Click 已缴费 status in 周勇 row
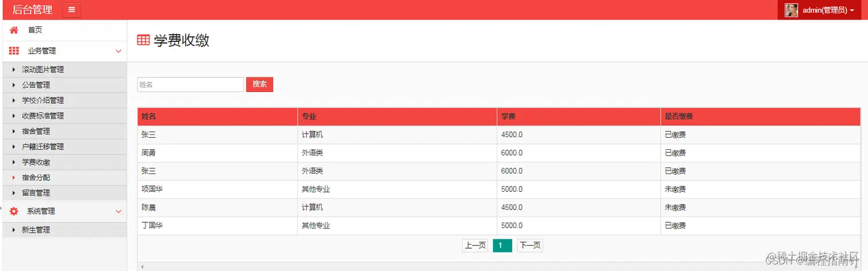868x271 pixels. (x=675, y=153)
